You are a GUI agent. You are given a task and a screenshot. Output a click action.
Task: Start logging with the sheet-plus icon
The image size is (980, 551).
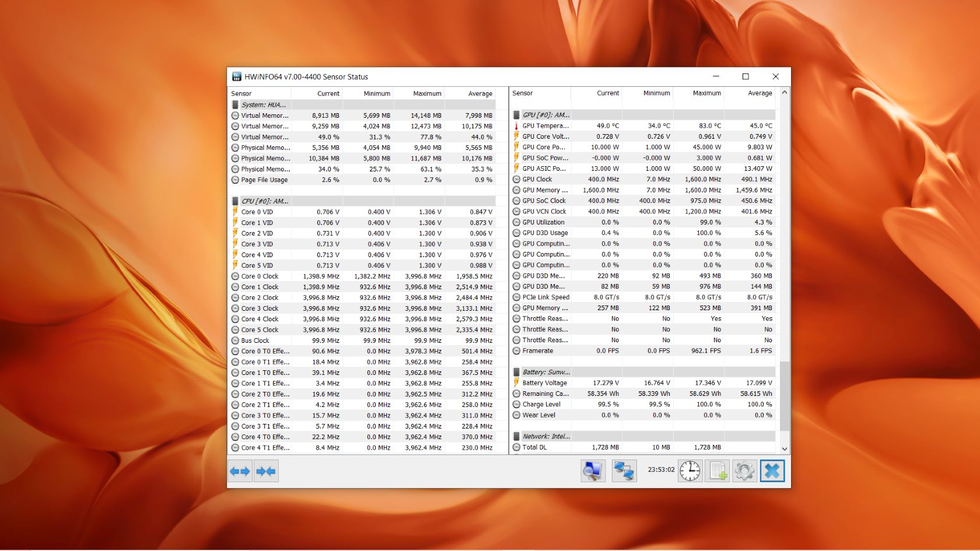point(717,471)
